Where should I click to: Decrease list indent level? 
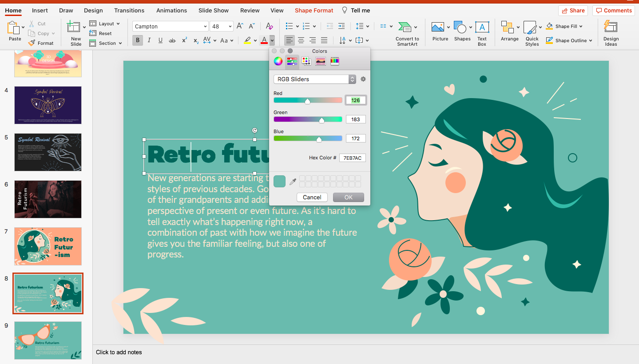coord(329,26)
